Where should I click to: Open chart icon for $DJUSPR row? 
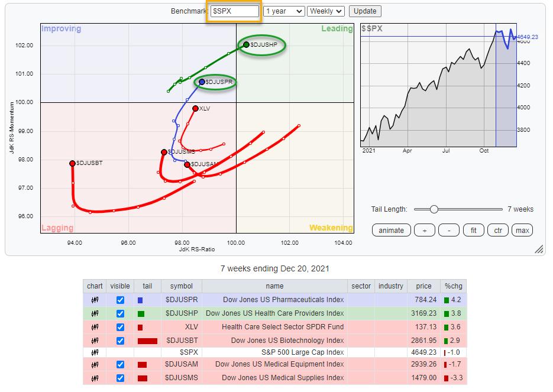pyautogui.click(x=95, y=300)
